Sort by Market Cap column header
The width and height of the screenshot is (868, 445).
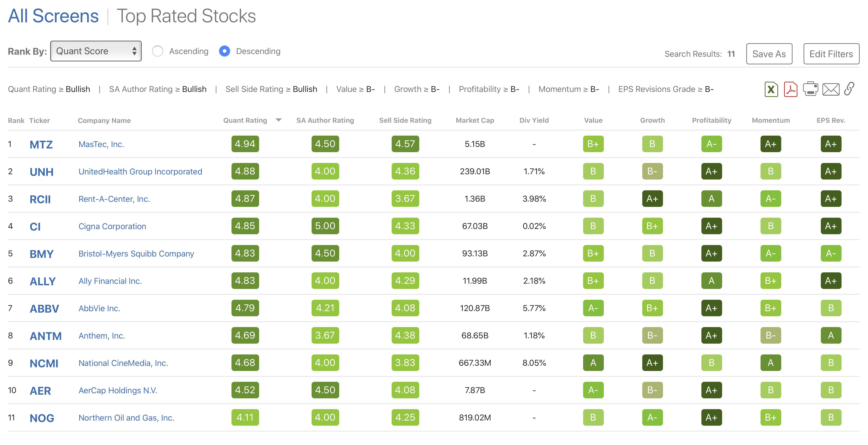tap(475, 120)
